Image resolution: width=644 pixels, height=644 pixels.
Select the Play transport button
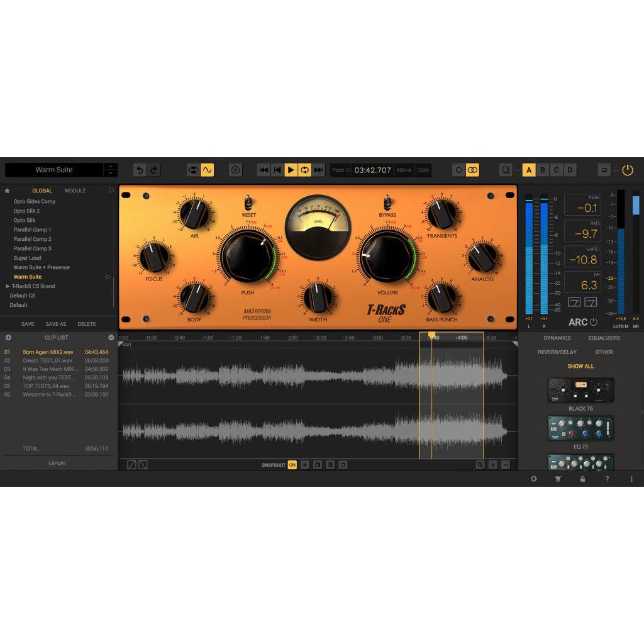coord(291,169)
